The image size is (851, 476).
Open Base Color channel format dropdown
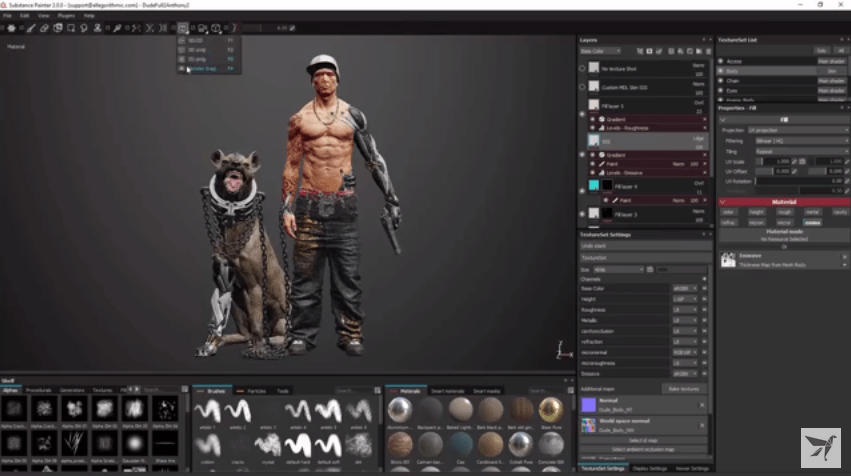(684, 289)
